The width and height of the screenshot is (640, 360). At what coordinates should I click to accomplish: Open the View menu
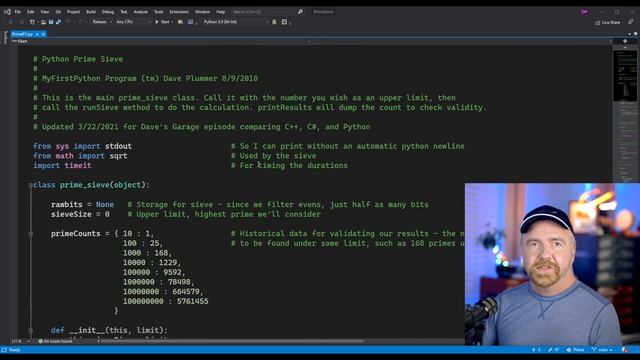(44, 12)
